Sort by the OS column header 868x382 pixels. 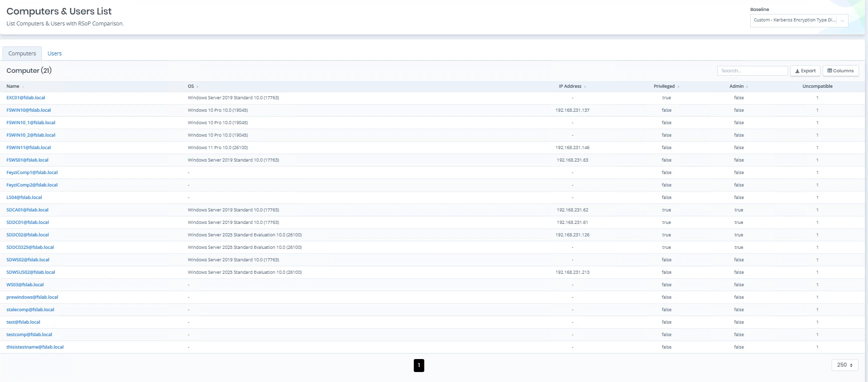193,86
